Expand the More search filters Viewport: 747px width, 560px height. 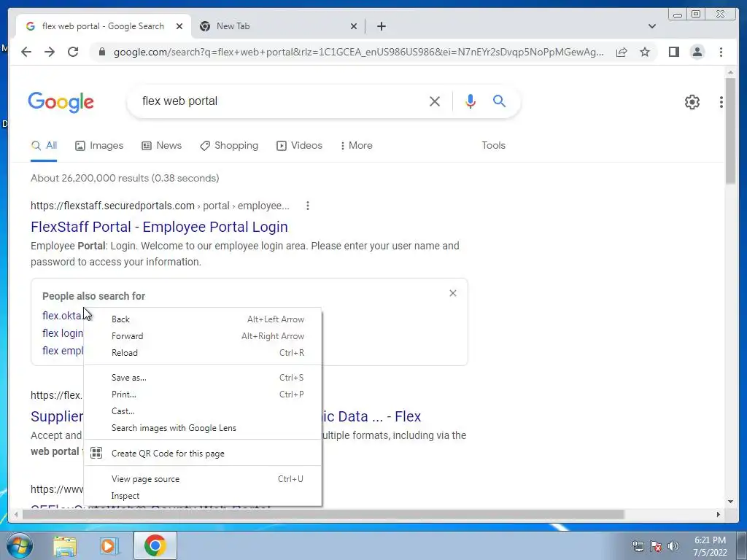[x=356, y=145]
